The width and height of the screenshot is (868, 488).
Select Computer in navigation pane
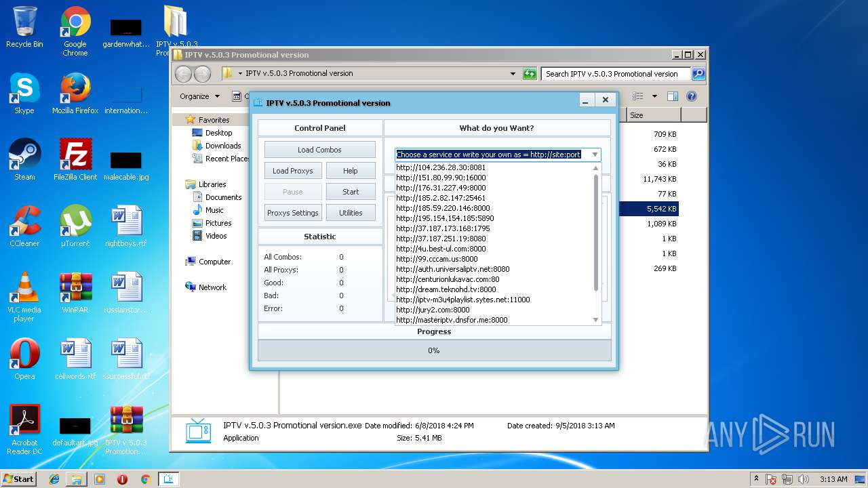point(214,262)
